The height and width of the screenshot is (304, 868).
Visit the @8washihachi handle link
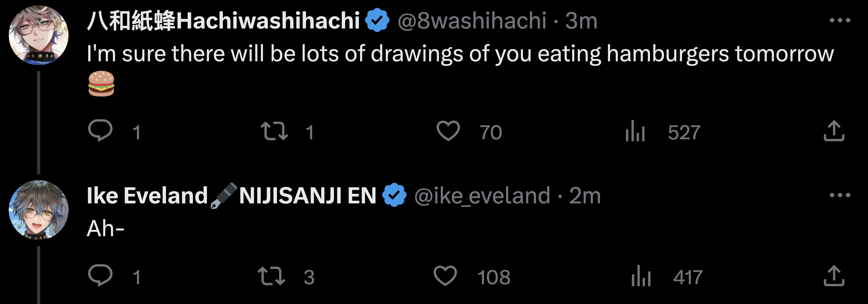(472, 21)
